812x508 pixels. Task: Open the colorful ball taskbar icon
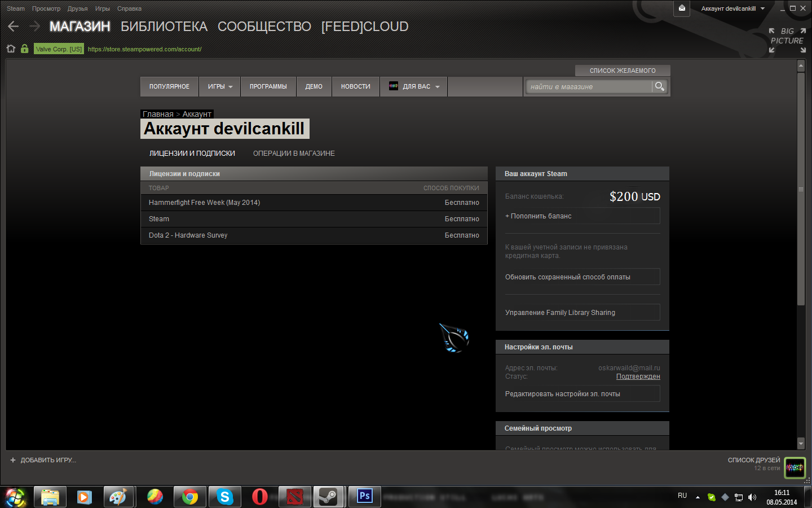coord(155,497)
